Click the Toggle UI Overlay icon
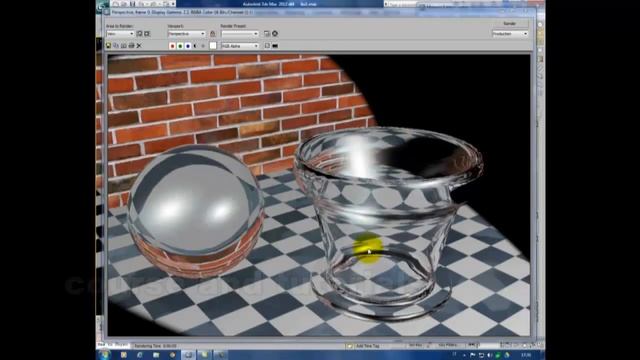Screen dimensions: 640x360 [x=267, y=46]
